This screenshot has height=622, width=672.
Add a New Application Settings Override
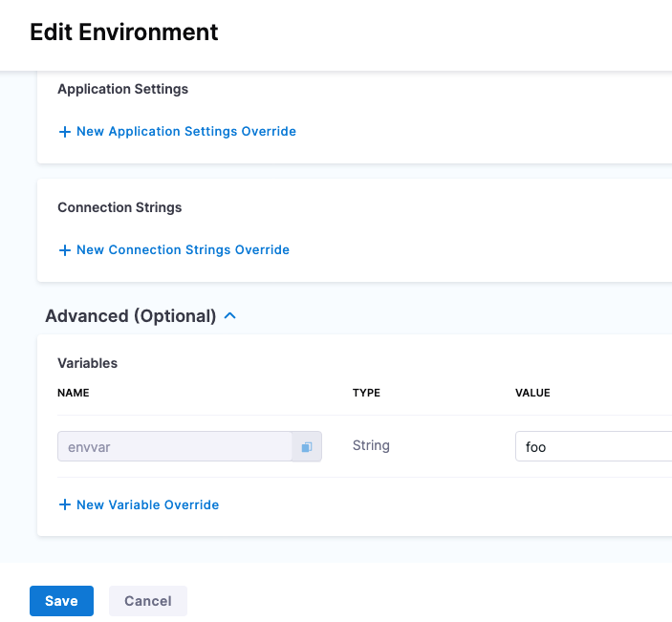[185, 132]
